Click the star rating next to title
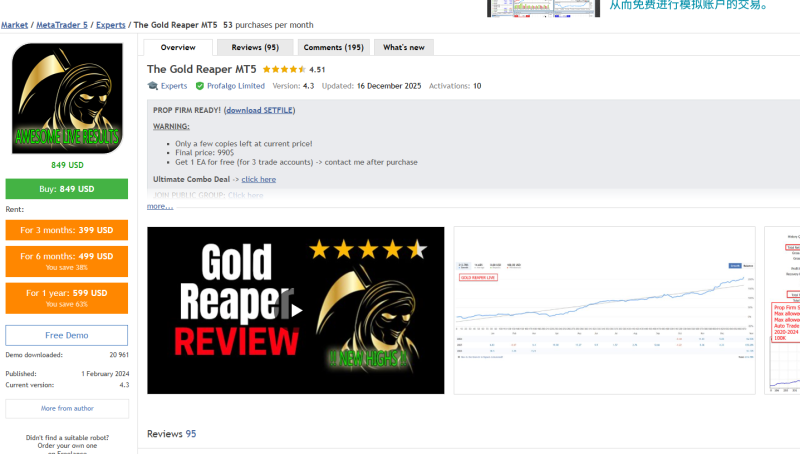800x454 pixels. [284, 69]
